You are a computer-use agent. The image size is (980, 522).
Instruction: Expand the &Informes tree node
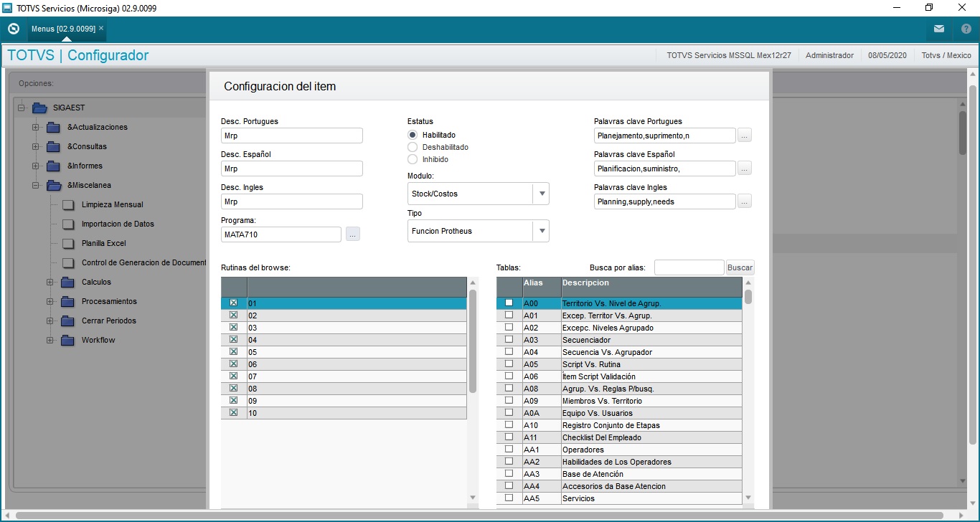tap(36, 166)
